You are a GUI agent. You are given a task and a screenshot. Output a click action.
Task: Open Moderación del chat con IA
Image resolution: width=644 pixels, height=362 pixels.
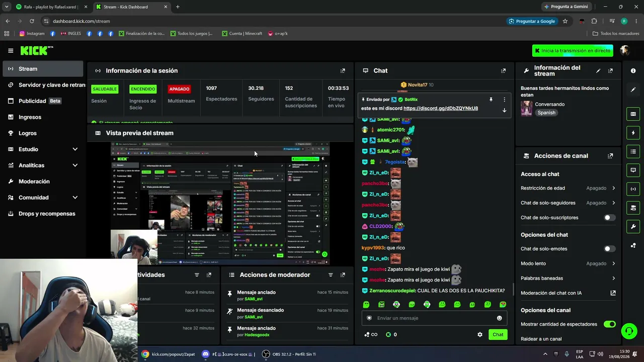(x=568, y=293)
